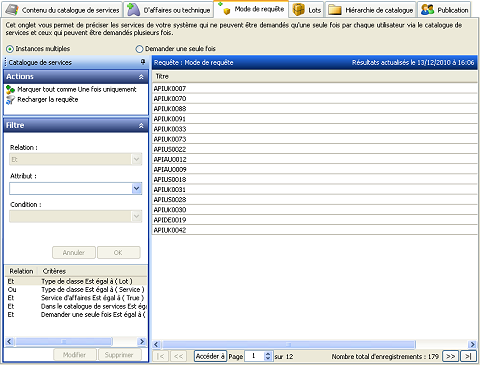
Task: Sort by the Titre column header
Action: pos(315,77)
